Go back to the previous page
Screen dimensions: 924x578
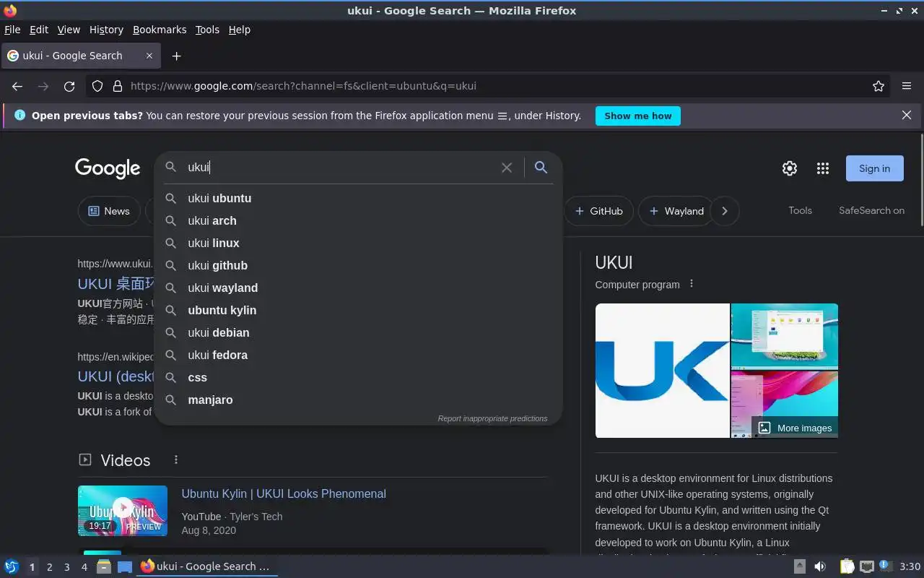17,86
